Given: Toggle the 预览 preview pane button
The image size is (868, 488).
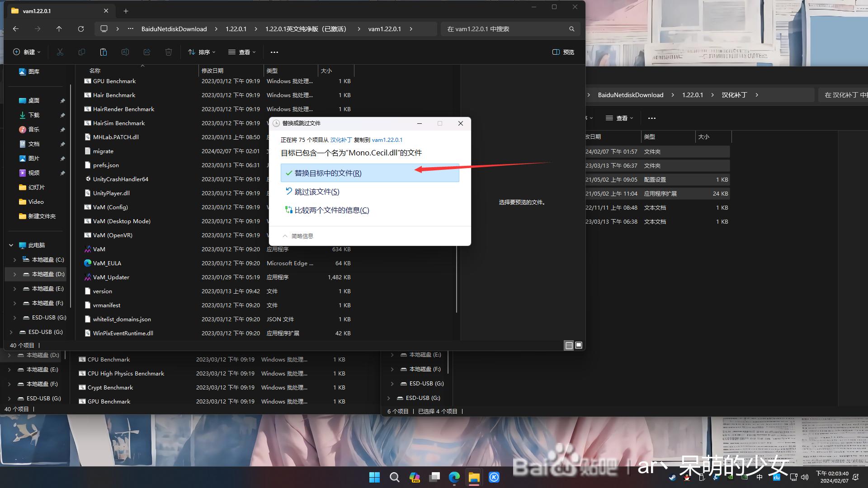Looking at the screenshot, I should point(563,52).
